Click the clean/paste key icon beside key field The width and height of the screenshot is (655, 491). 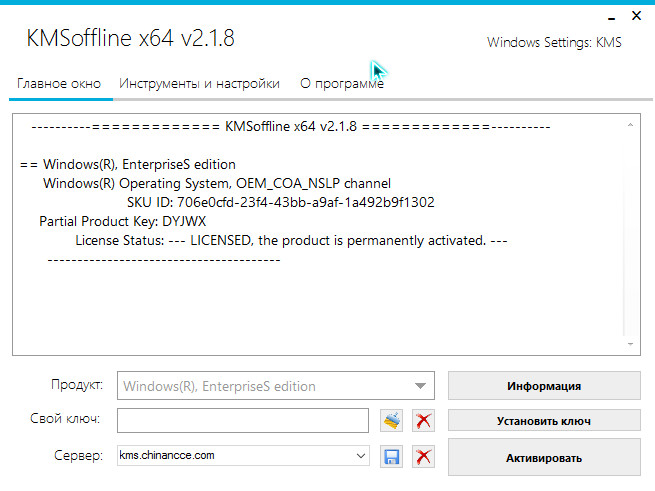click(x=392, y=421)
